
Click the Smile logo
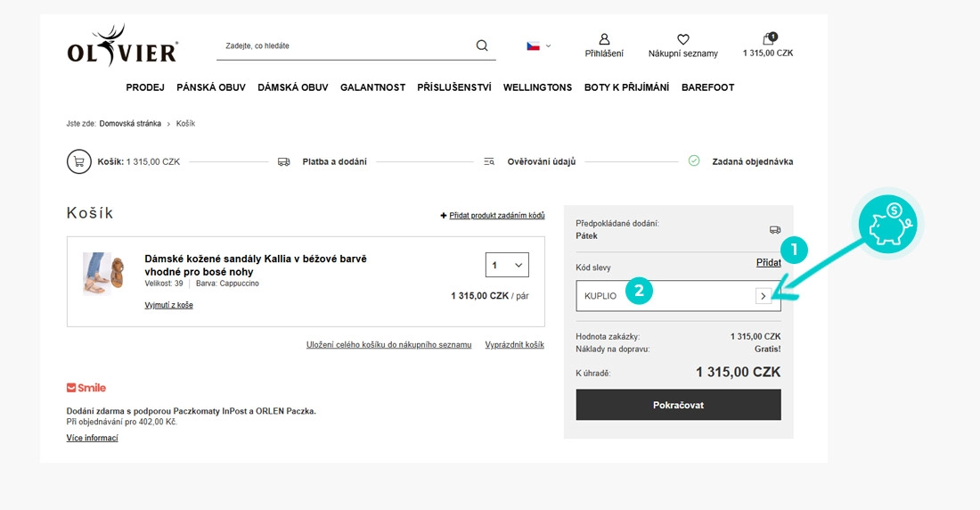[86, 388]
